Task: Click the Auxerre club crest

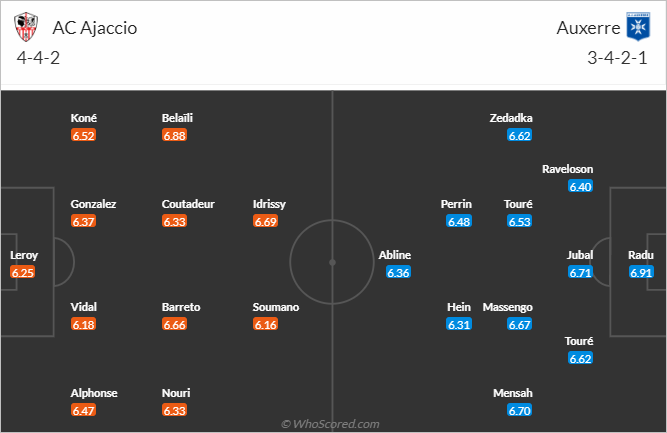Action: 638,26
